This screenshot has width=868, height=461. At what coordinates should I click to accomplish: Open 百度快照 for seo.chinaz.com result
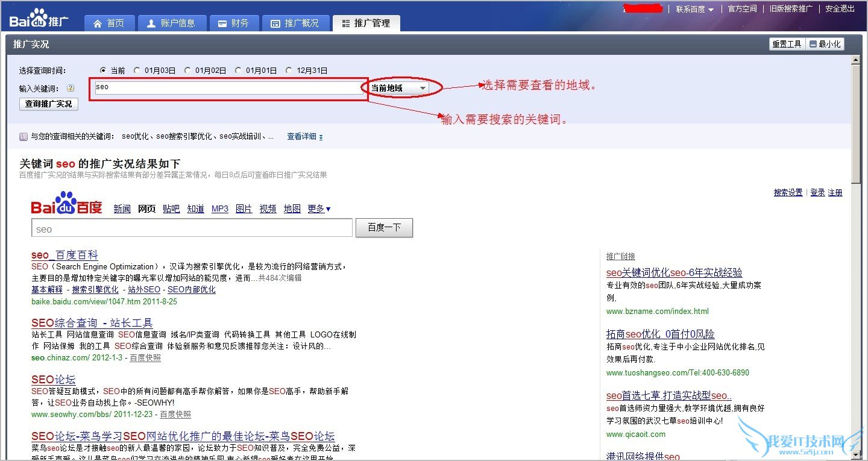pos(145,358)
